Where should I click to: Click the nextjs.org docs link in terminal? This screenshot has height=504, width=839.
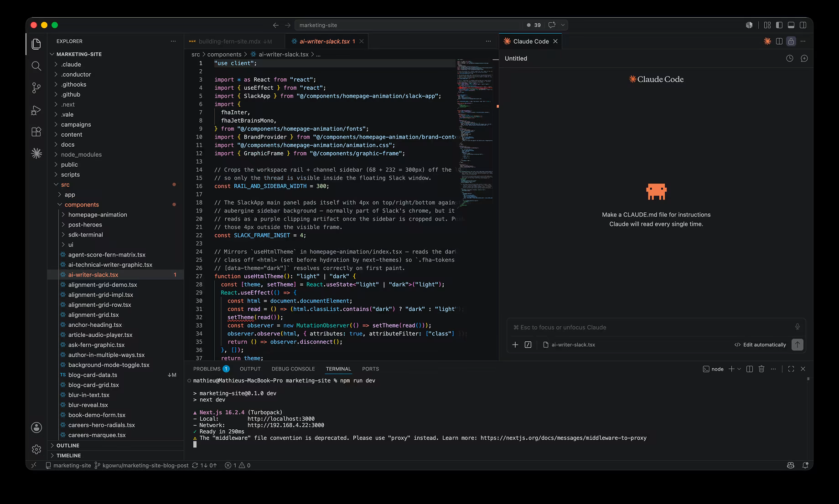pyautogui.click(x=564, y=438)
